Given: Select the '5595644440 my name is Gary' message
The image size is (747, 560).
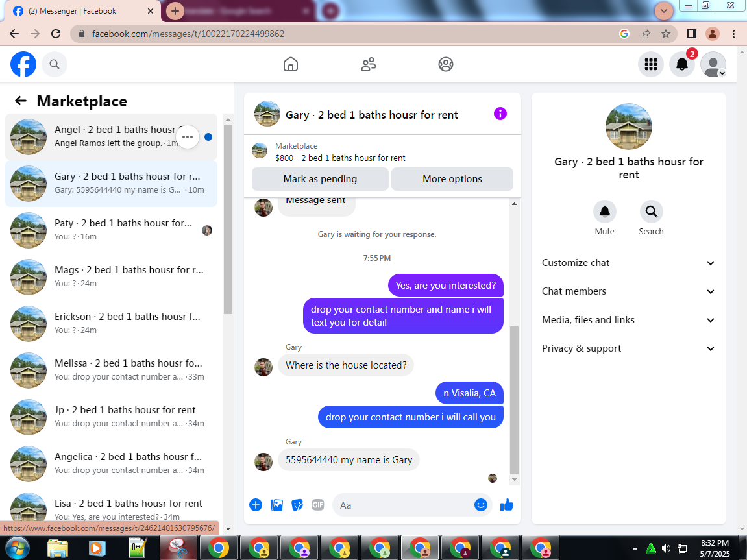Looking at the screenshot, I should (x=349, y=460).
